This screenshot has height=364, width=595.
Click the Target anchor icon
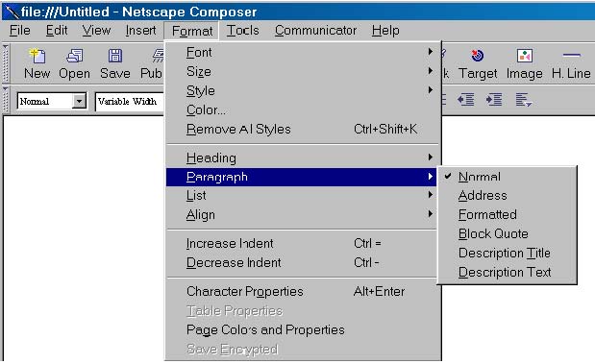point(478,56)
